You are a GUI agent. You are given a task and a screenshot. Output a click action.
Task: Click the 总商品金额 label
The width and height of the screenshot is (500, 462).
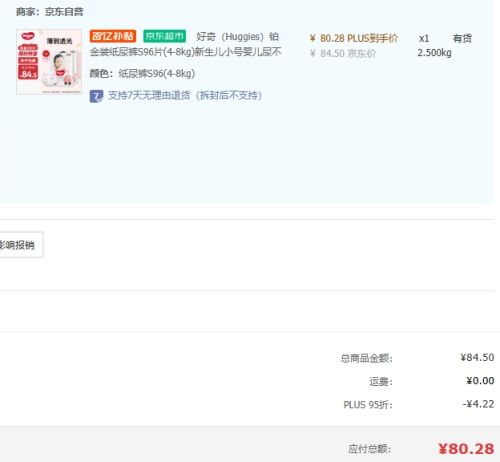pos(366,358)
